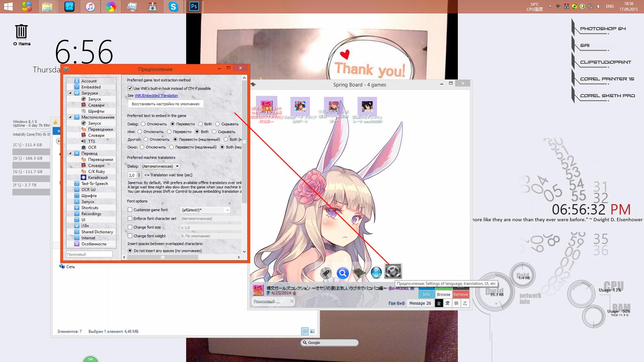The height and width of the screenshot is (362, 644).
Task: Open the gear Preferences icon in Spring Board
Action: point(393,271)
